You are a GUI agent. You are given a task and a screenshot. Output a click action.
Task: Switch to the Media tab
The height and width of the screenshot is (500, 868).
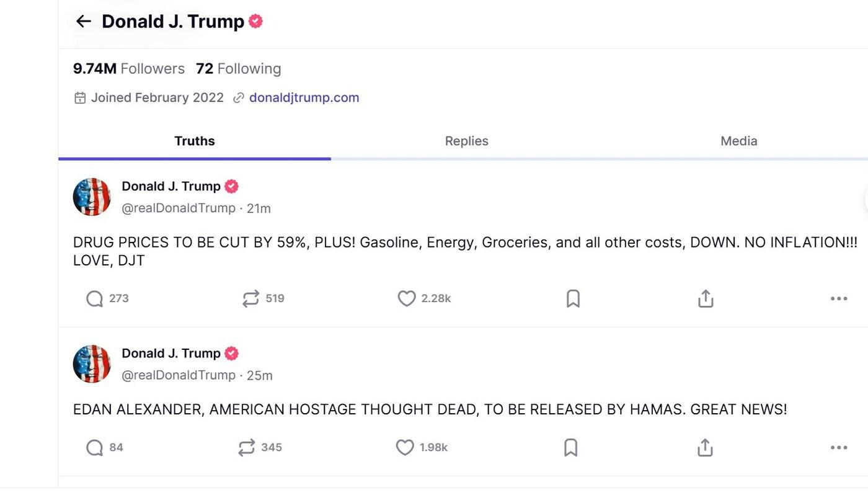pos(738,141)
